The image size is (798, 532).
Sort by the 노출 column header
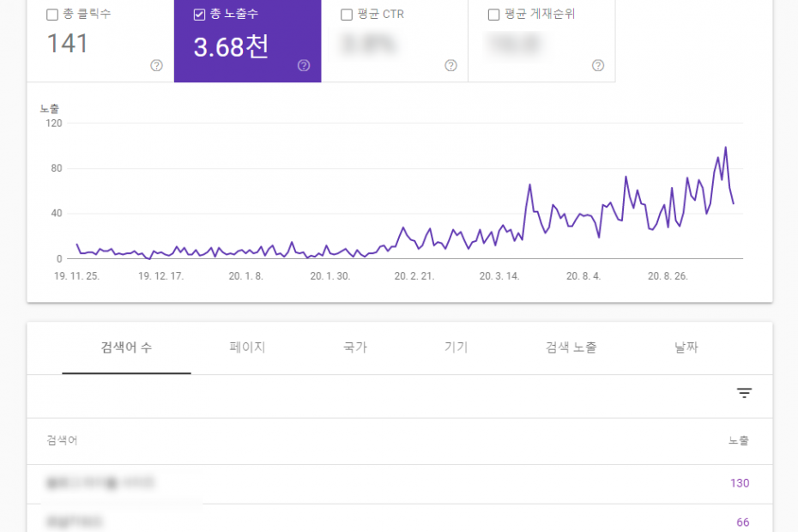(x=739, y=440)
